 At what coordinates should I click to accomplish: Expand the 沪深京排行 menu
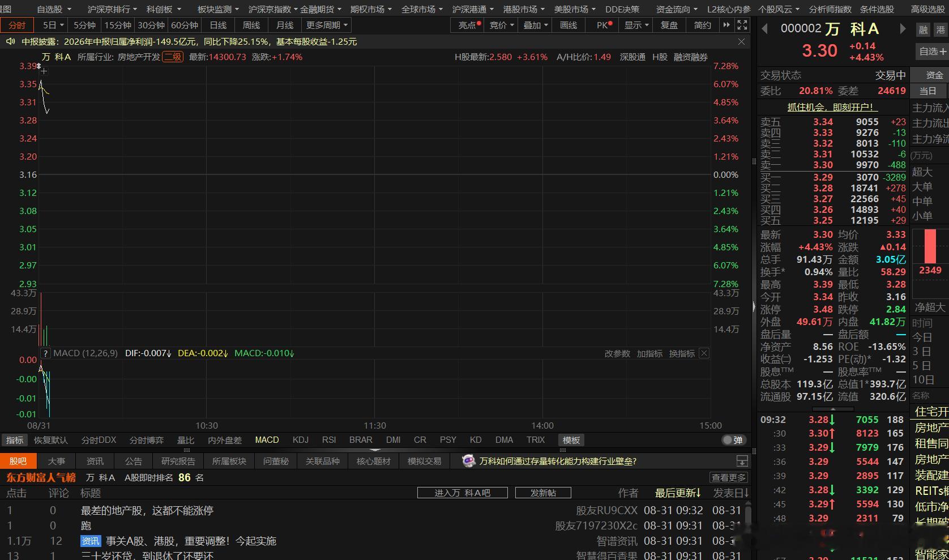[112, 9]
